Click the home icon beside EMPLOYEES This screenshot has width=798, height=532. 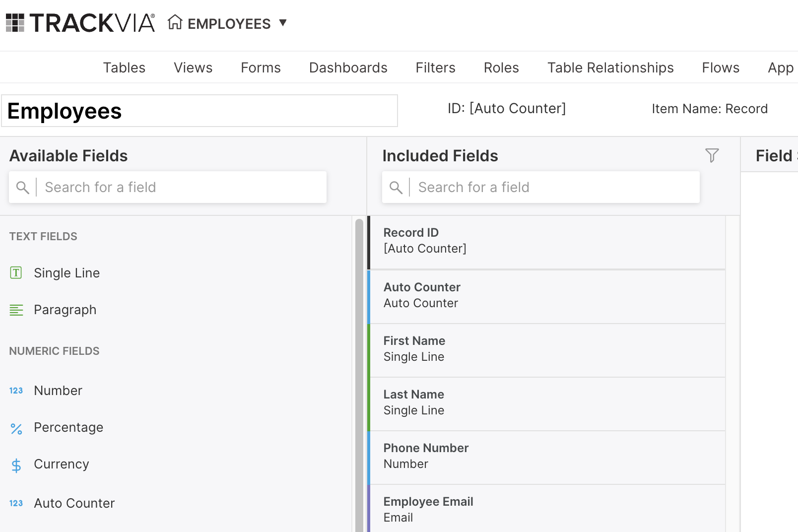(175, 22)
